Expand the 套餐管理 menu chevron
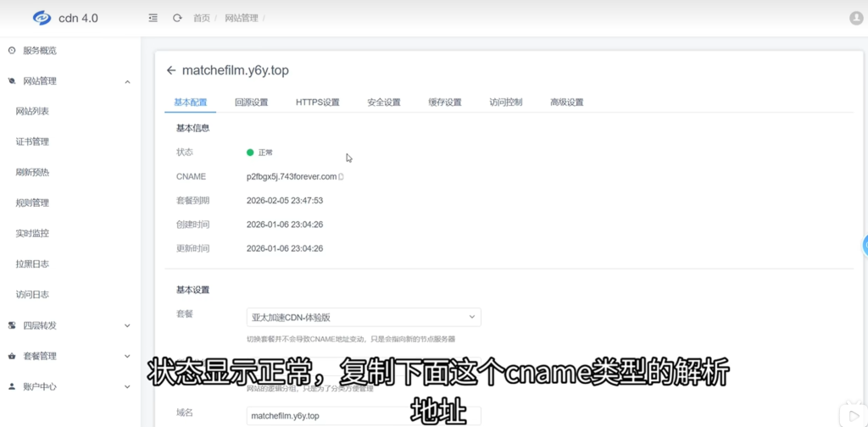 pos(127,356)
